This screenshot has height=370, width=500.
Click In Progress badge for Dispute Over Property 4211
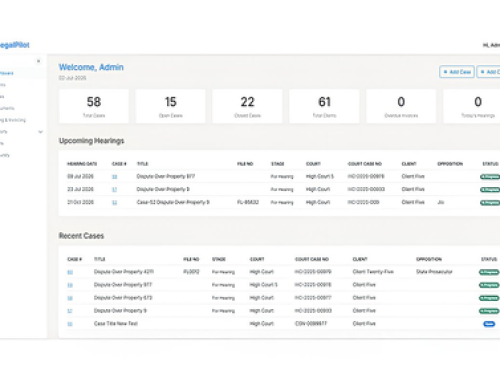(489, 272)
